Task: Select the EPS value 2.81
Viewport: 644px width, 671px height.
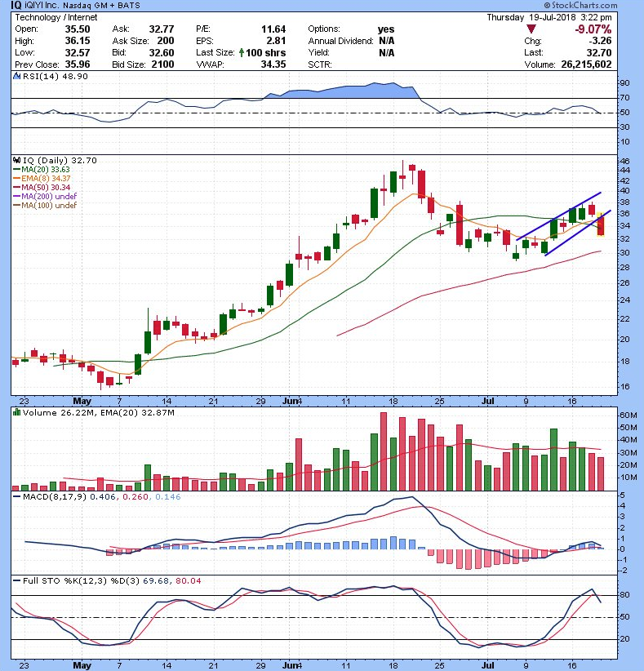Action: 276,41
